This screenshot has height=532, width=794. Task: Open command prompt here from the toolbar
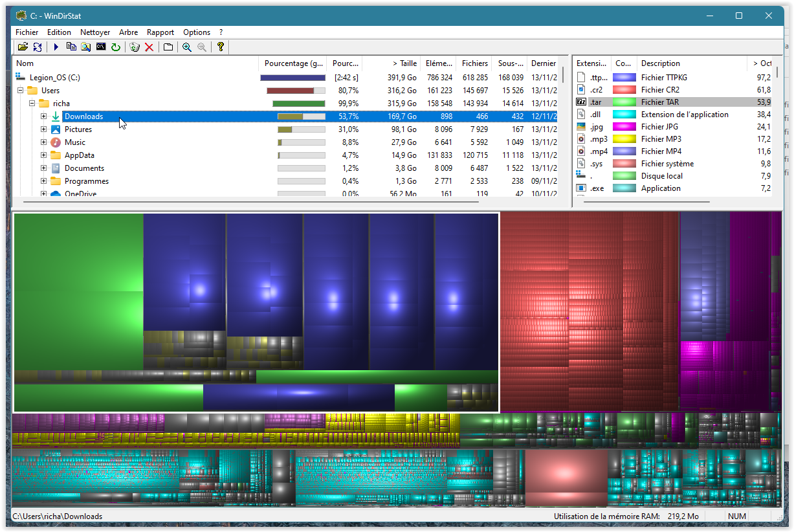pos(101,47)
